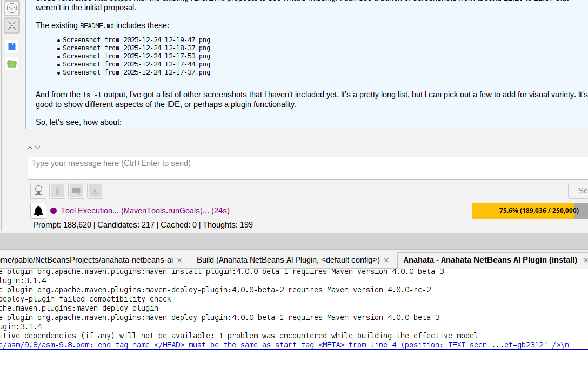Image resolution: width=588 pixels, height=368 pixels.
Task: Click the screen capture monitor icon
Action: pyautogui.click(x=76, y=191)
